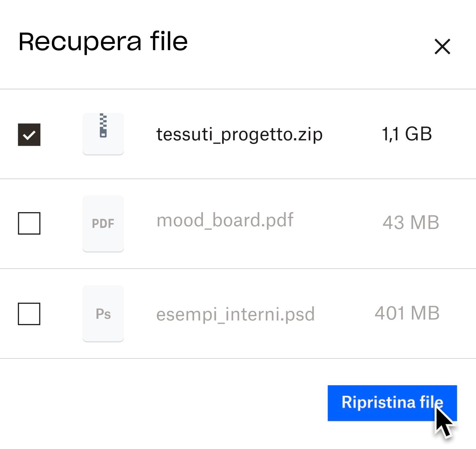Viewport: 476px width, 449px height.
Task: Click the Recupera file dialog title
Action: coord(102,41)
